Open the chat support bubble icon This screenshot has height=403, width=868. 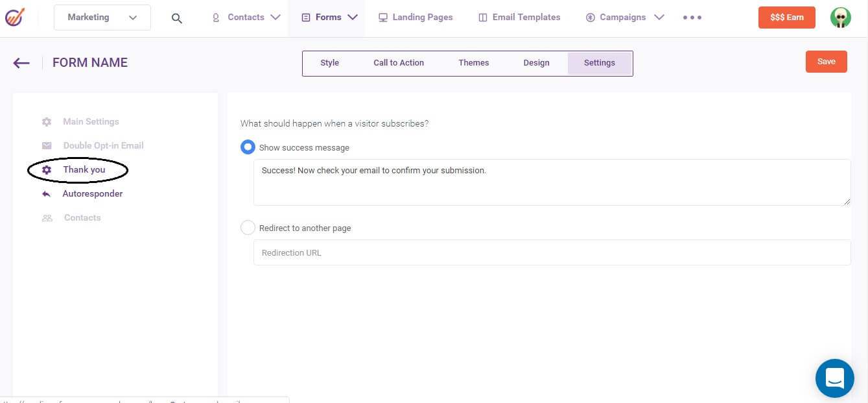[x=834, y=378]
